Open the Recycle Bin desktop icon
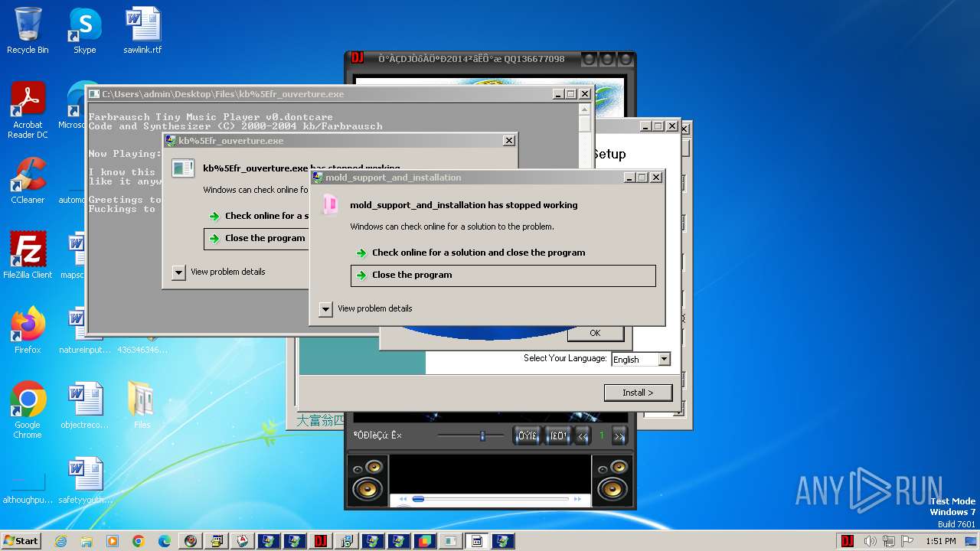This screenshot has height=551, width=980. [28, 31]
